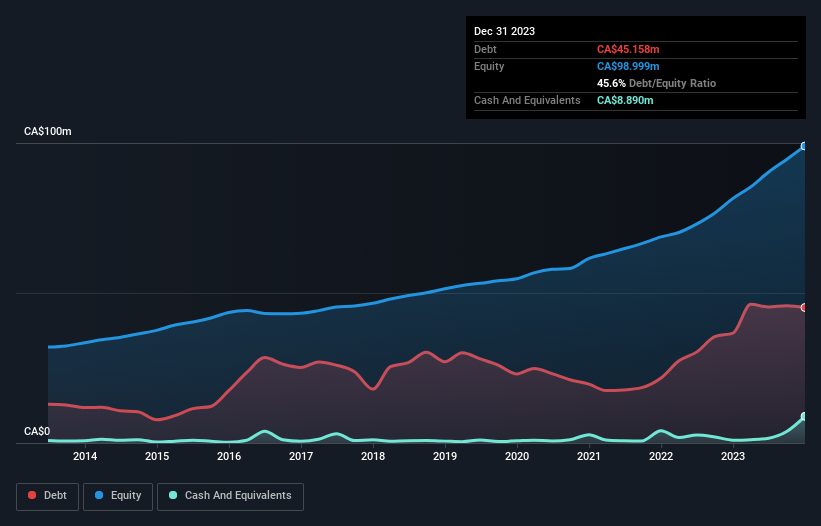The image size is (821, 526).
Task: Click the CA$0 y-axis label
Action: (x=37, y=431)
